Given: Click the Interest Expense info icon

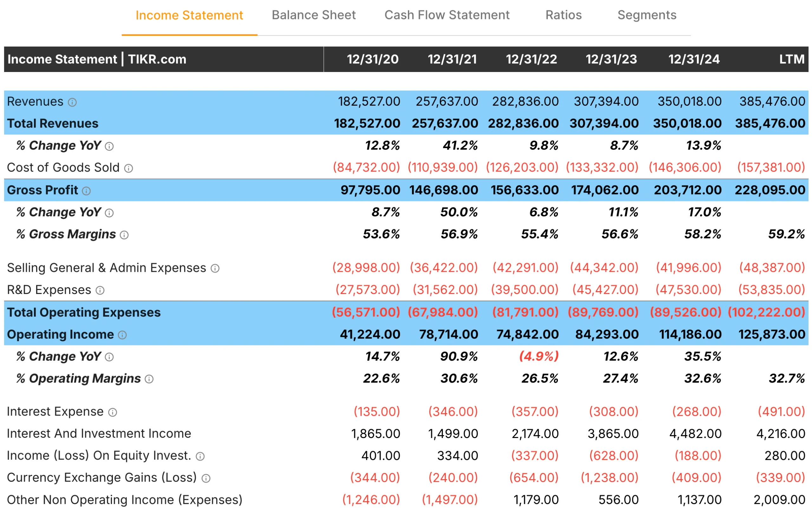Looking at the screenshot, I should pyautogui.click(x=113, y=412).
